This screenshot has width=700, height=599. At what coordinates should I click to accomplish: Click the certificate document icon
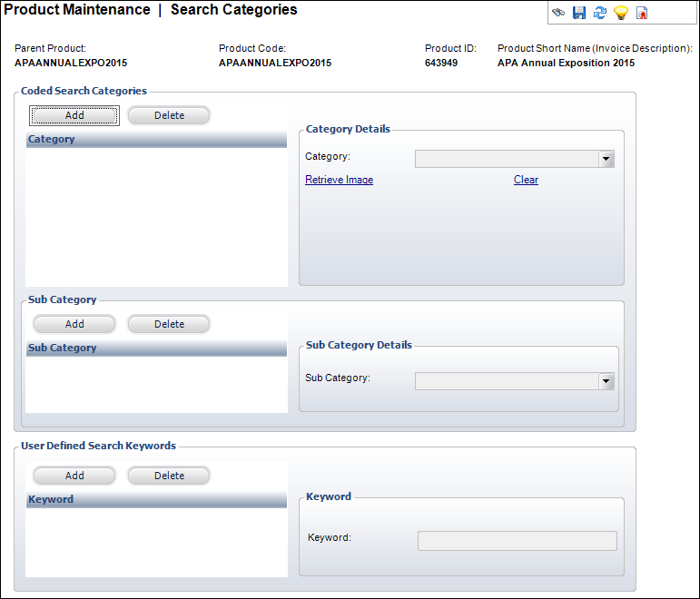pos(642,13)
